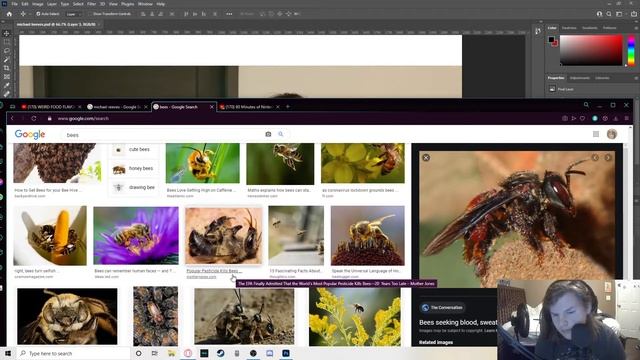Viewport: 640px width, 360px height.
Task: Click Photoshop icon on taskbar
Action: click(x=286, y=353)
